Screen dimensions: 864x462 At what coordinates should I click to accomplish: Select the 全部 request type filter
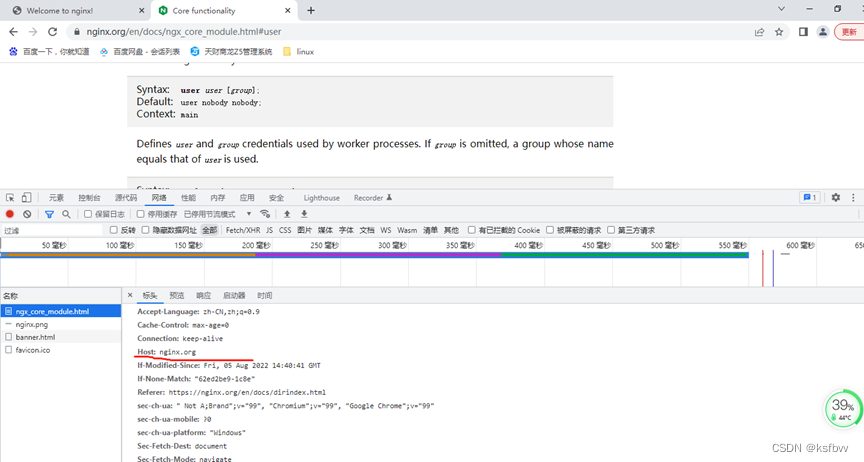209,230
